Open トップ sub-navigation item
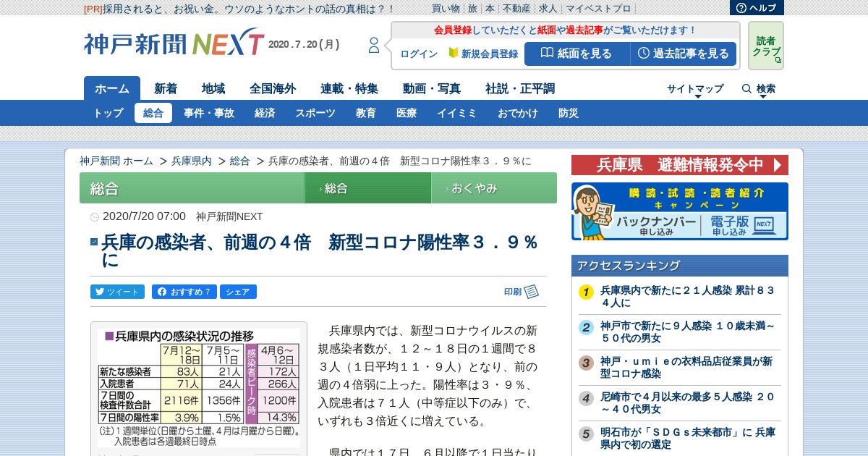This screenshot has height=456, width=868. [109, 113]
